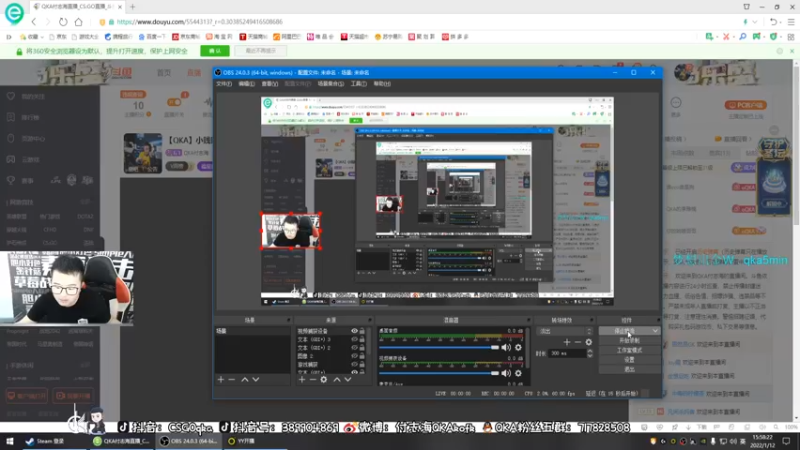Open the OBS 编辑(E) Edit menu
Viewport: 800px width, 450px height.
pos(246,84)
